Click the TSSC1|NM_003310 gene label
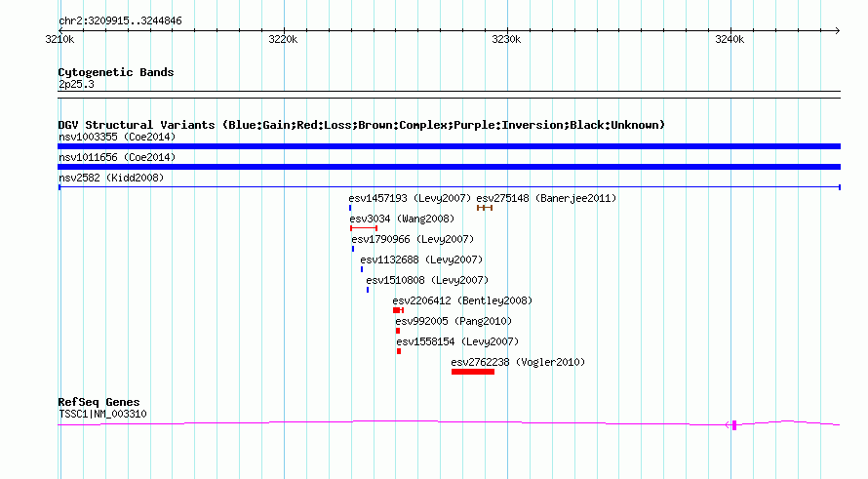 [102, 415]
